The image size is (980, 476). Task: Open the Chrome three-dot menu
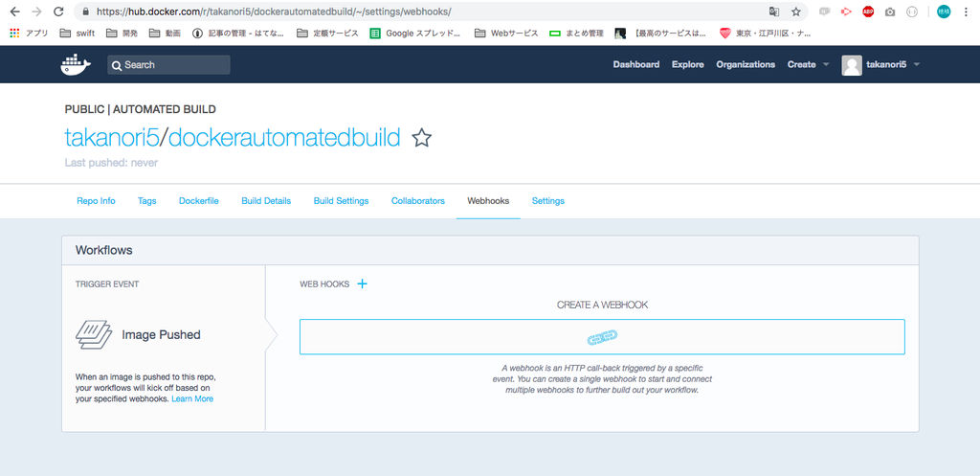click(967, 11)
